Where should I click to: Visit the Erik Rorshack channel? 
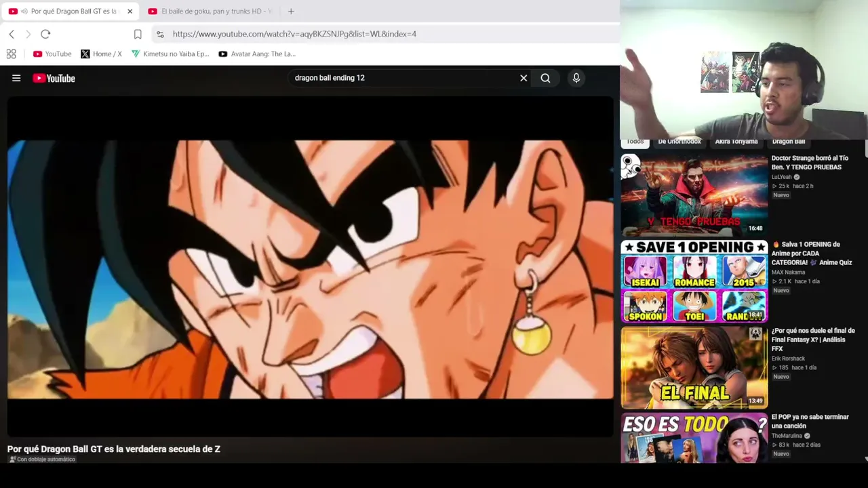tap(788, 359)
